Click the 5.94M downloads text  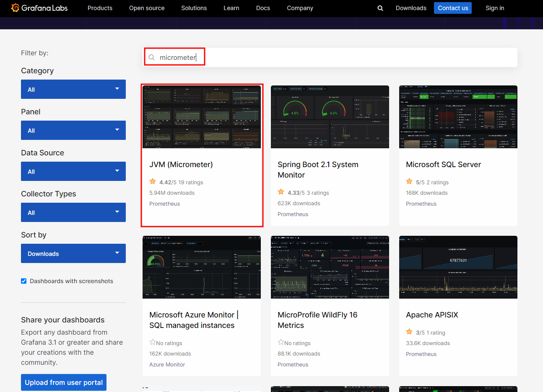(x=172, y=193)
